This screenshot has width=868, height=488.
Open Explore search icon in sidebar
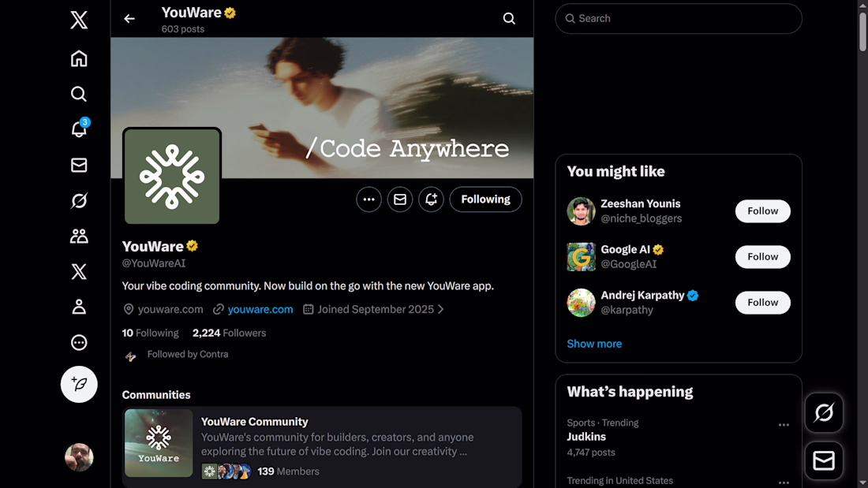pos(79,94)
